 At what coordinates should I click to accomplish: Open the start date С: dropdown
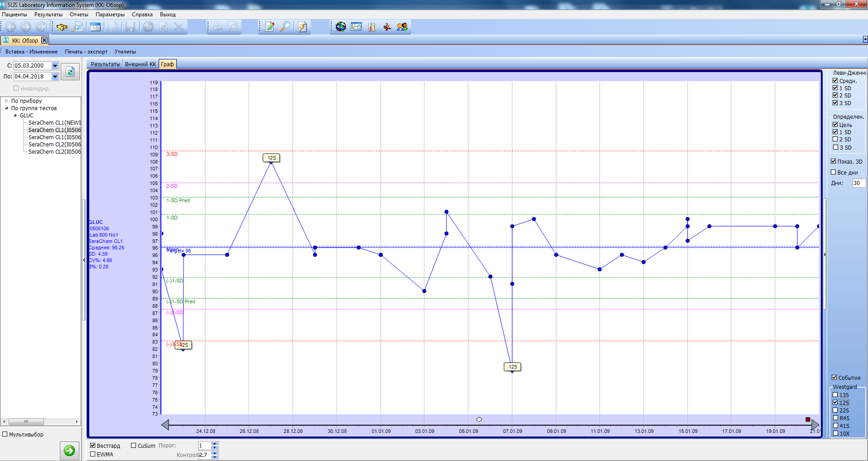tap(55, 66)
